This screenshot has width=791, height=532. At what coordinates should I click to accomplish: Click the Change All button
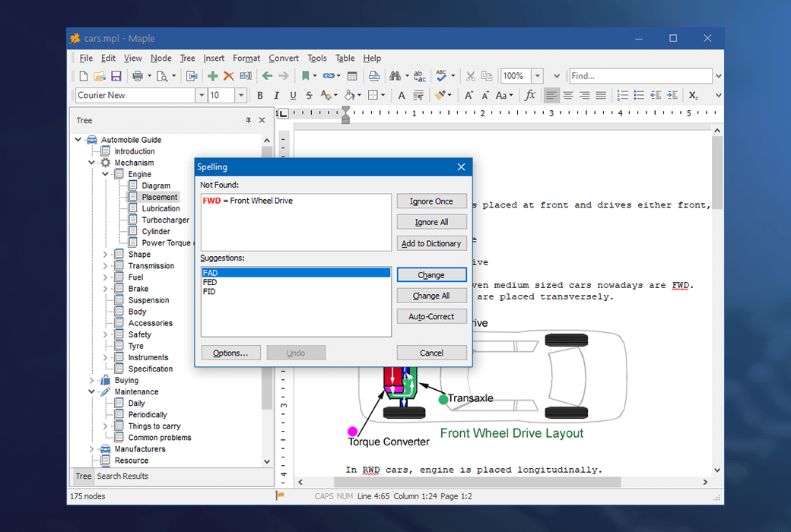(431, 296)
